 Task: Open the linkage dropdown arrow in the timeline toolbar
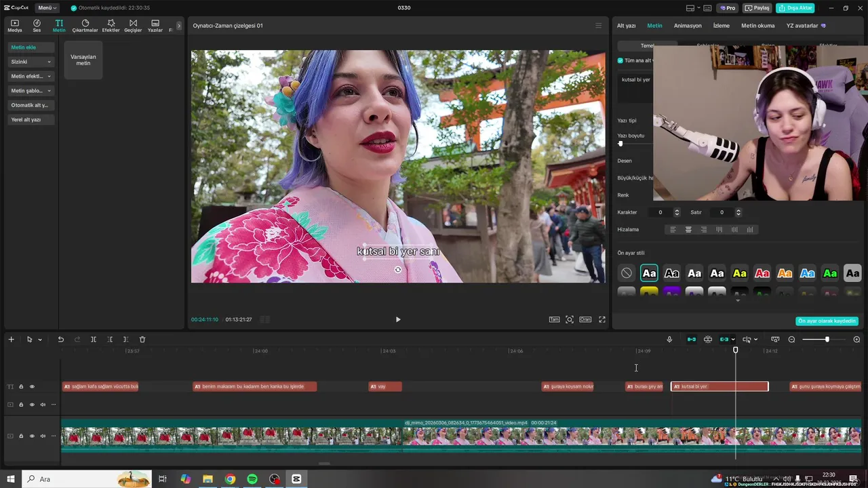(733, 340)
